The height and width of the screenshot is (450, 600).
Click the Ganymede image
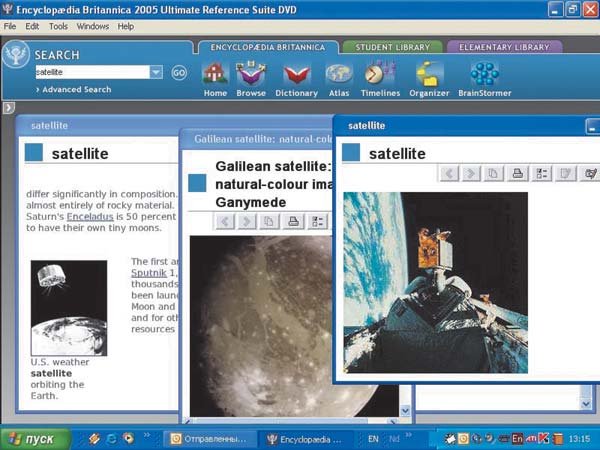tap(261, 326)
